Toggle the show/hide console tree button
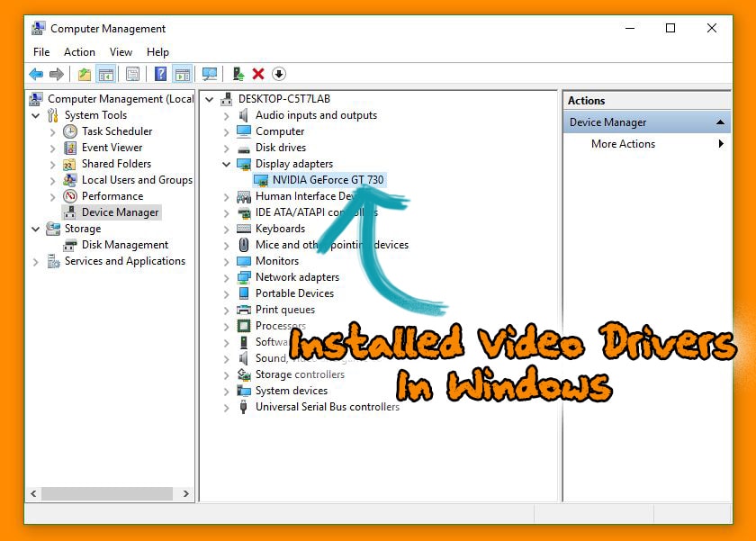 coord(106,74)
